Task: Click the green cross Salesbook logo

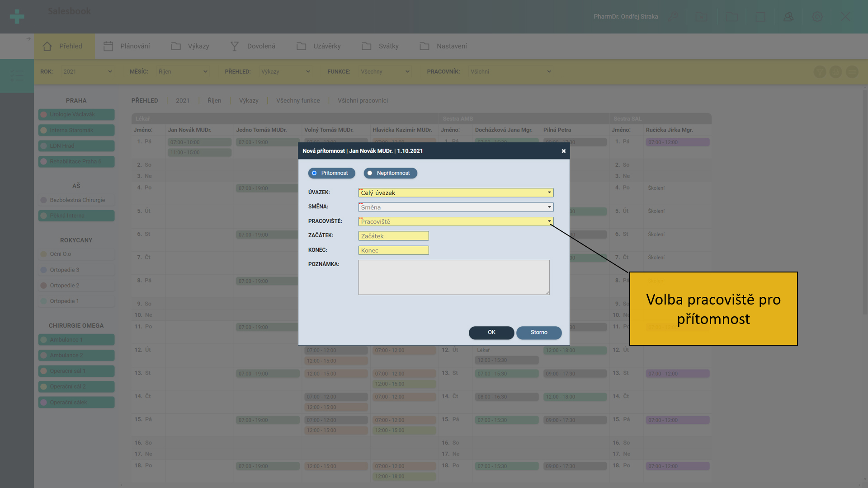Action: click(x=17, y=17)
